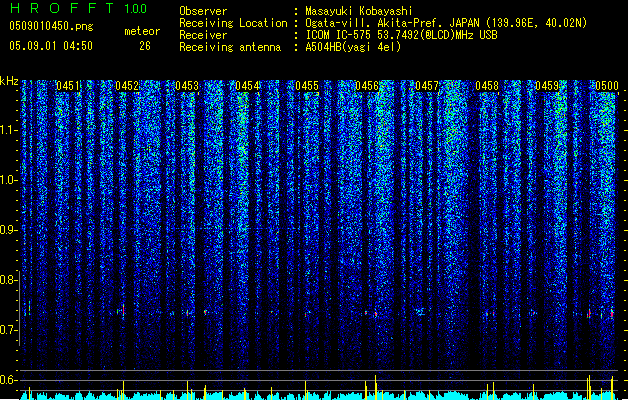Image resolution: width=629 pixels, height=400 pixels.
Task: Click the version number 1.00
Action: (136, 9)
